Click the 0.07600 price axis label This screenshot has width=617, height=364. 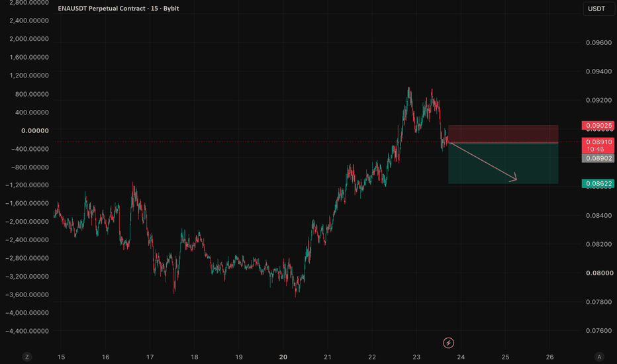[599, 330]
